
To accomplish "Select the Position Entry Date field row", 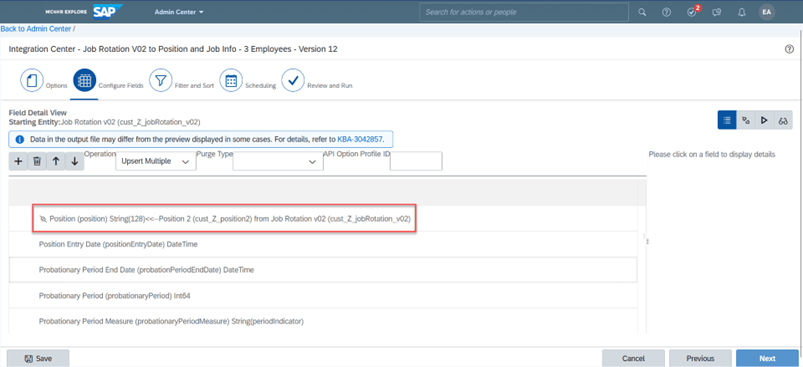I will [323, 245].
